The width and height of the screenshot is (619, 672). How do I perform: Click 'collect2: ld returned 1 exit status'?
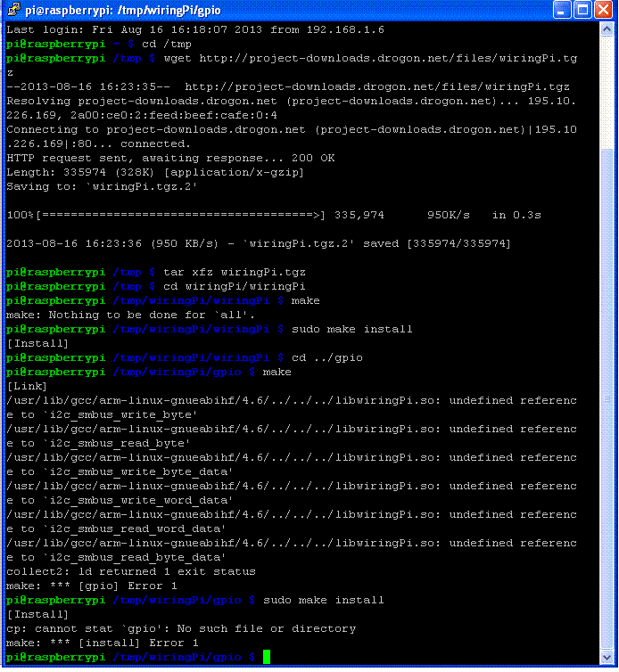131,571
